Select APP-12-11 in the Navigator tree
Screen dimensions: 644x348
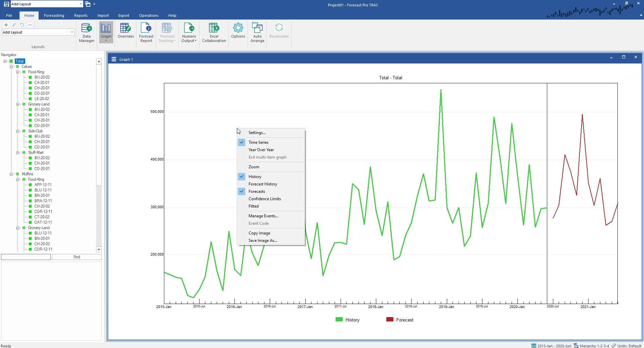click(x=43, y=185)
